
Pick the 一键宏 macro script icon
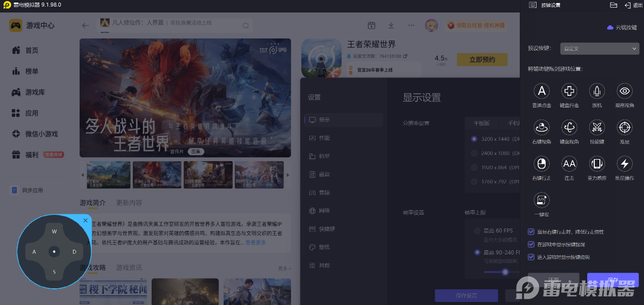pyautogui.click(x=542, y=200)
